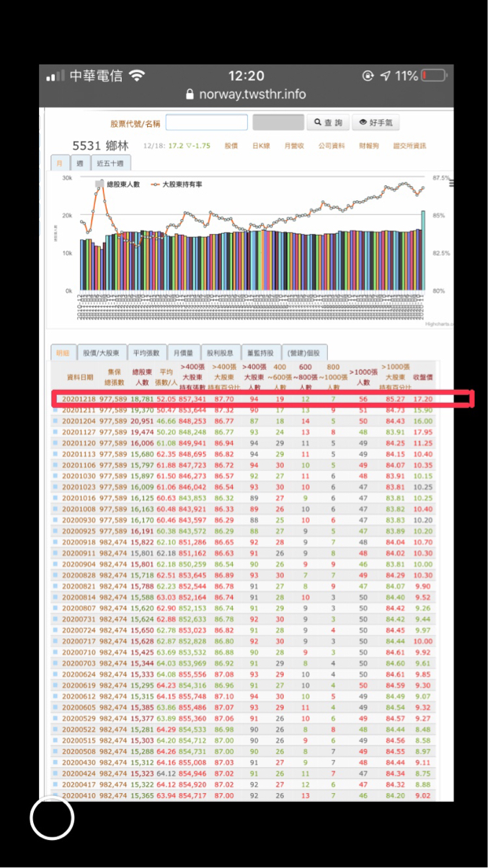The height and width of the screenshot is (868, 488).
Task: Click the eye icon 好手氣 button
Action: [375, 123]
